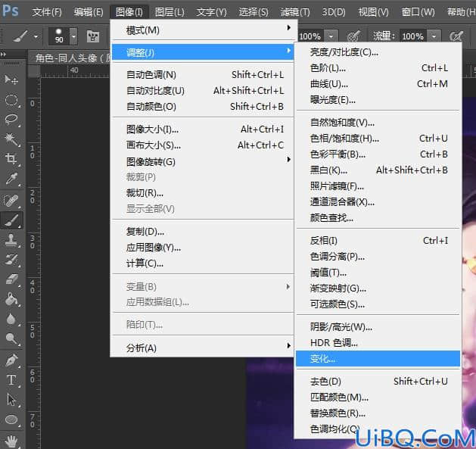Open the 文件(F) menu
This screenshot has height=449, width=476.
click(47, 12)
